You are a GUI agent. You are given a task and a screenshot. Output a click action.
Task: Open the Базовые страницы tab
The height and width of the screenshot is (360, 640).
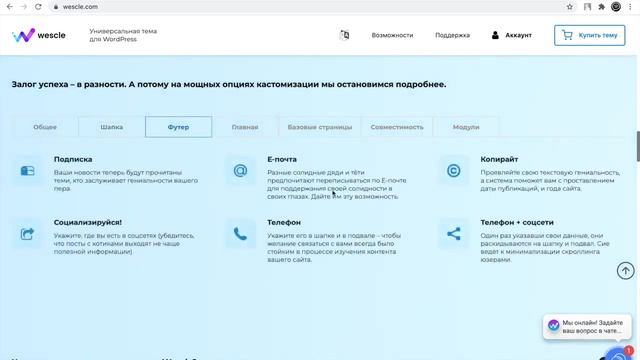(320, 127)
